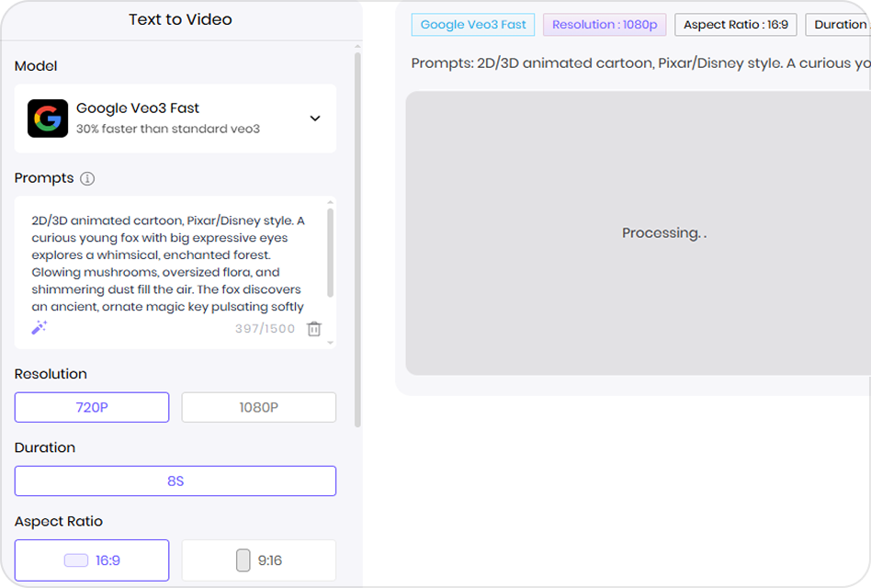Click the Google Veo3 Fast tag

[x=473, y=25]
